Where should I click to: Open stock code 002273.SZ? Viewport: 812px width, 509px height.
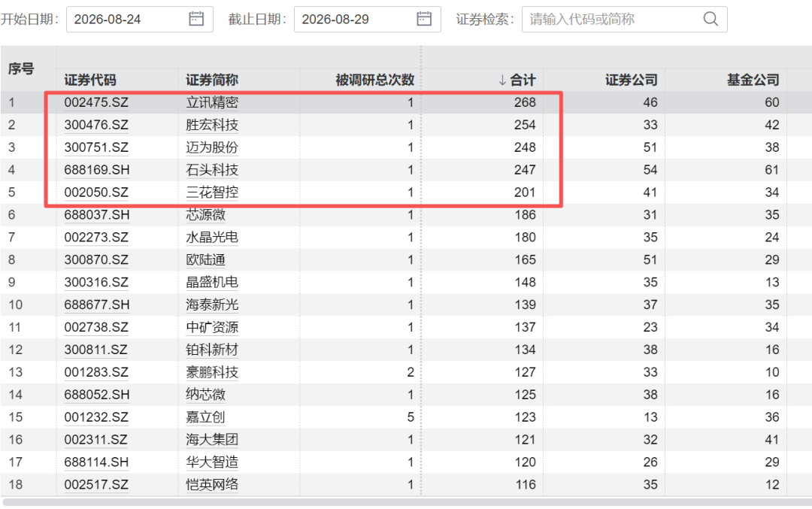(96, 237)
